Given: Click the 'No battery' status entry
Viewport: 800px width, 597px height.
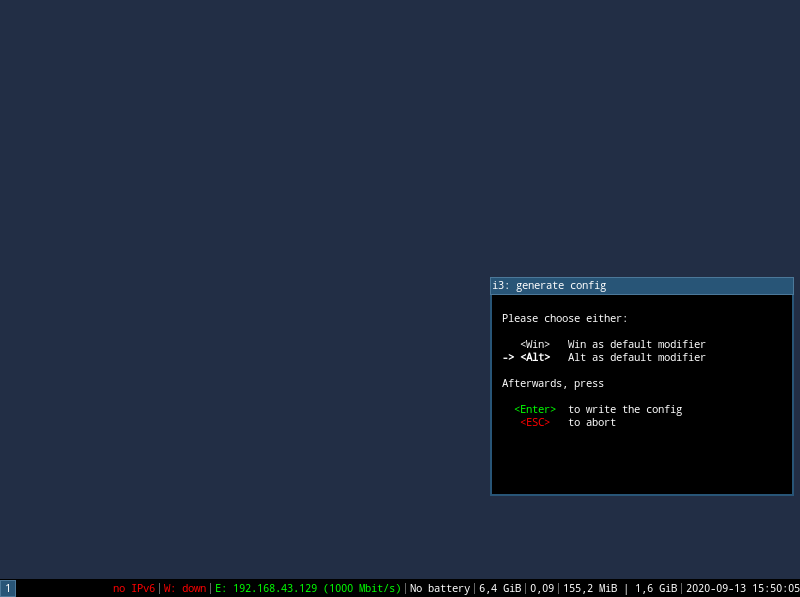Looking at the screenshot, I should (x=440, y=588).
